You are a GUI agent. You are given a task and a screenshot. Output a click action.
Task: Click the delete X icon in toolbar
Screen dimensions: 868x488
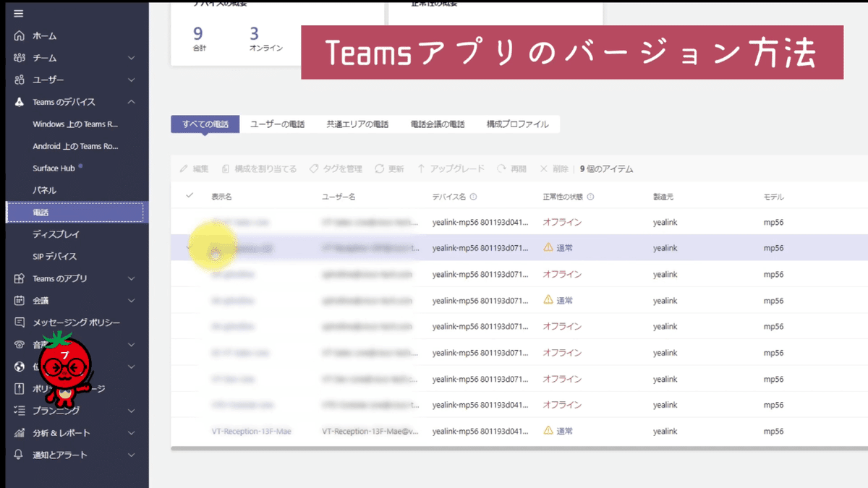[544, 168]
